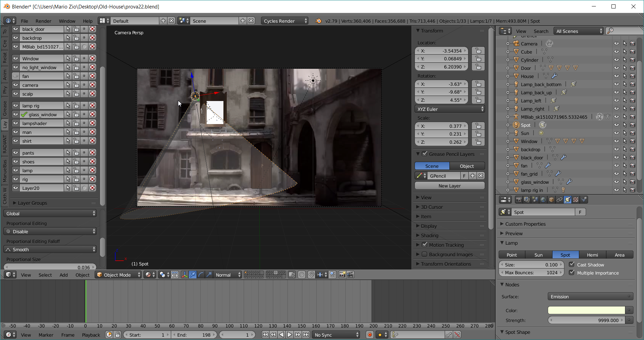Toggle the Motion Tracking checkbox
The height and width of the screenshot is (340, 644).
coord(424,245)
